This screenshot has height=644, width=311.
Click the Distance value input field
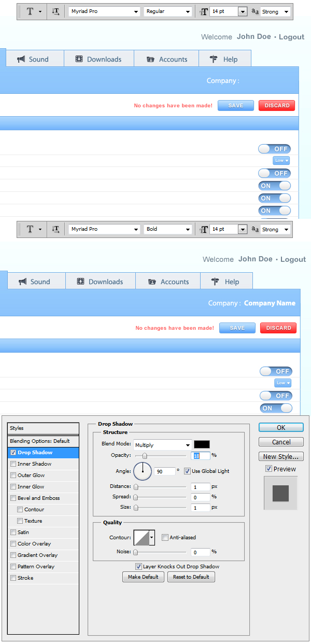[x=200, y=487]
